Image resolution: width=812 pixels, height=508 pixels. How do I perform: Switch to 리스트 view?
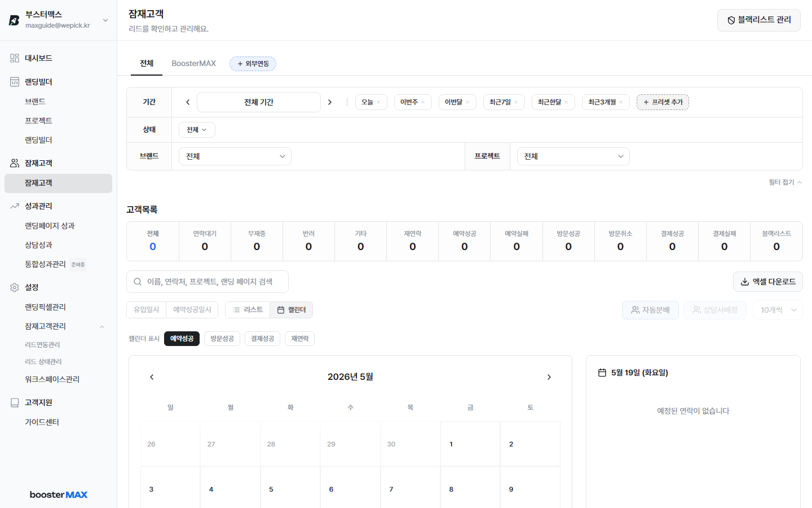pyautogui.click(x=248, y=310)
